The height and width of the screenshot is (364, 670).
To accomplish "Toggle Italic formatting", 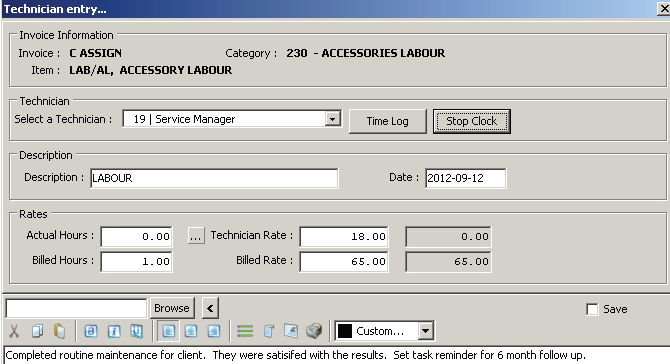I will tap(114, 331).
